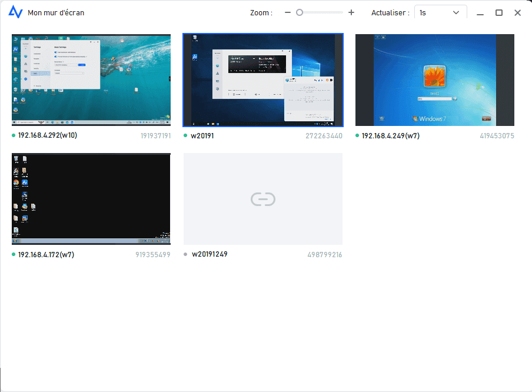This screenshot has width=532, height=392.
Task: Click green status dot beside 192.168.4.249(w7)
Action: click(x=357, y=135)
